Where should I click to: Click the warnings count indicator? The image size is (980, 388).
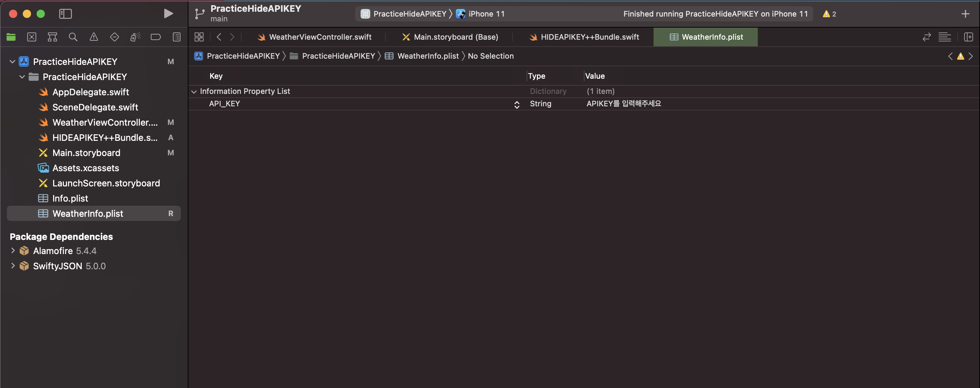(x=829, y=14)
